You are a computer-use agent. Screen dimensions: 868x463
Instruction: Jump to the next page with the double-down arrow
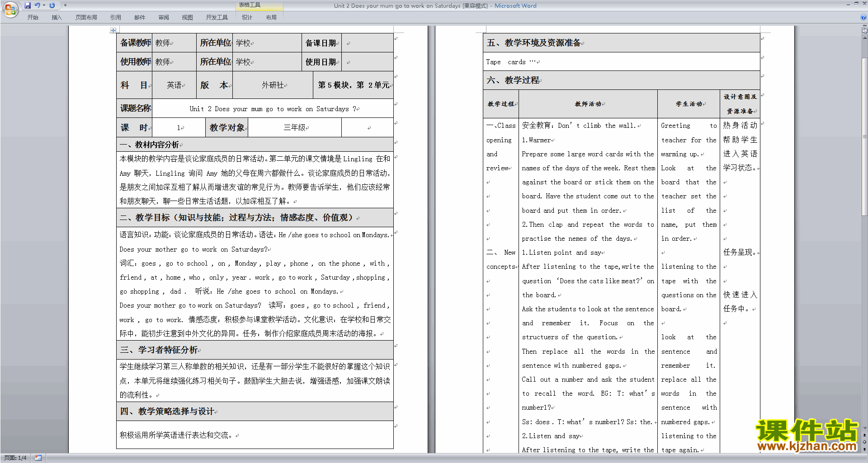click(864, 449)
